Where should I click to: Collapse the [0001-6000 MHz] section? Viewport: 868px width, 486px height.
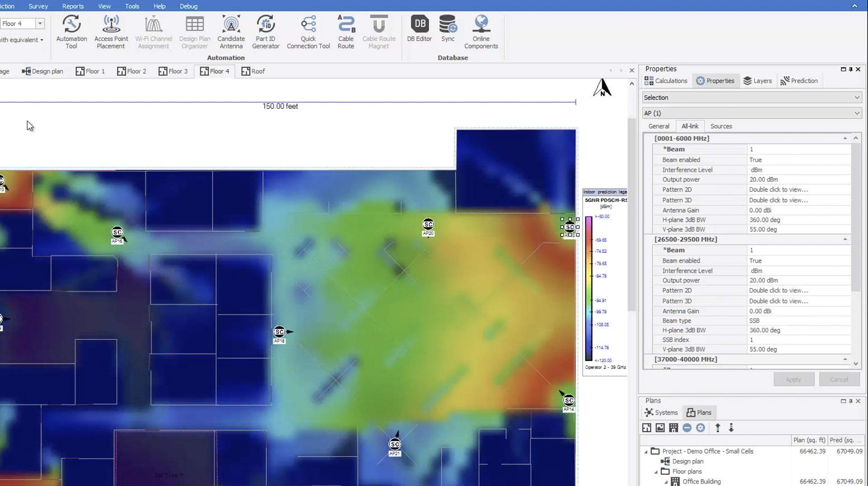click(x=845, y=138)
